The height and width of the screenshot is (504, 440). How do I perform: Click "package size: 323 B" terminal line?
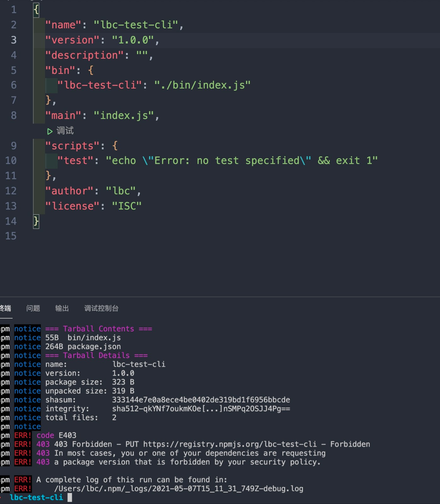(x=90, y=382)
